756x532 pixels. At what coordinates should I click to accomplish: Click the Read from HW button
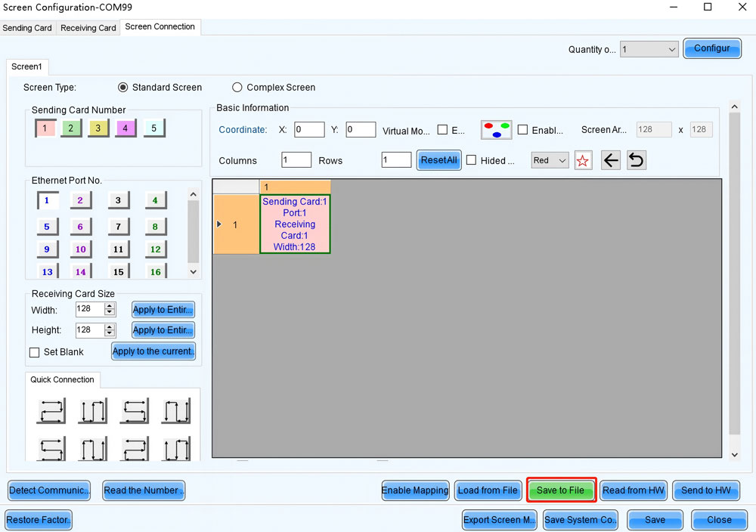point(634,490)
